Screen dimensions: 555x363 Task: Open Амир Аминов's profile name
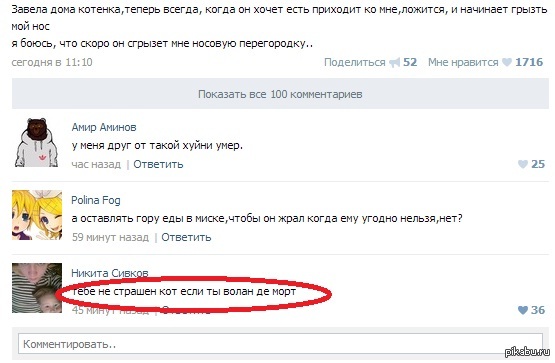pyautogui.click(x=104, y=127)
